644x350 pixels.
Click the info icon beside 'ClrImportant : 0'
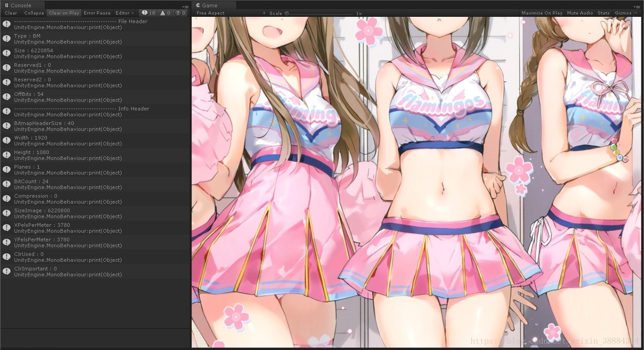tap(6, 271)
